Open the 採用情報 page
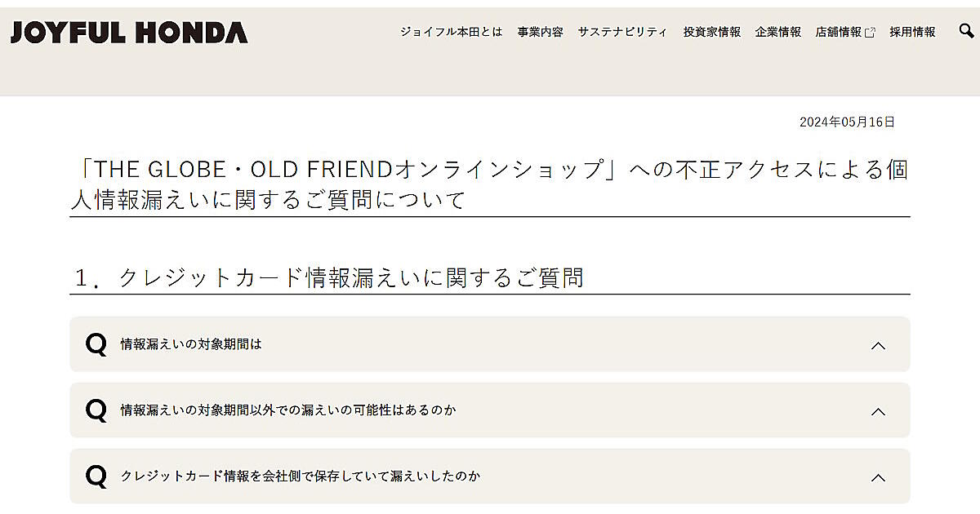This screenshot has height=514, width=980. click(912, 33)
